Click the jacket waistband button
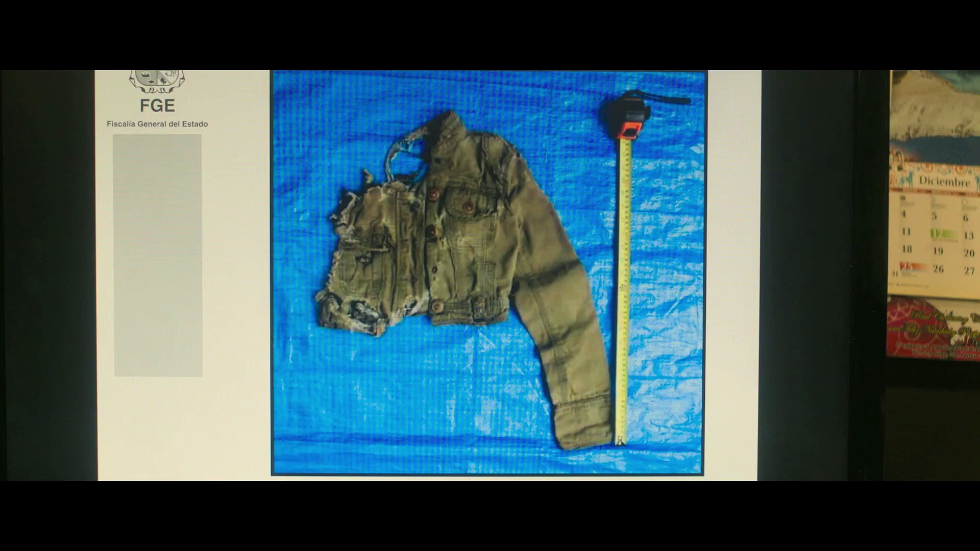980x551 pixels. coord(437,306)
